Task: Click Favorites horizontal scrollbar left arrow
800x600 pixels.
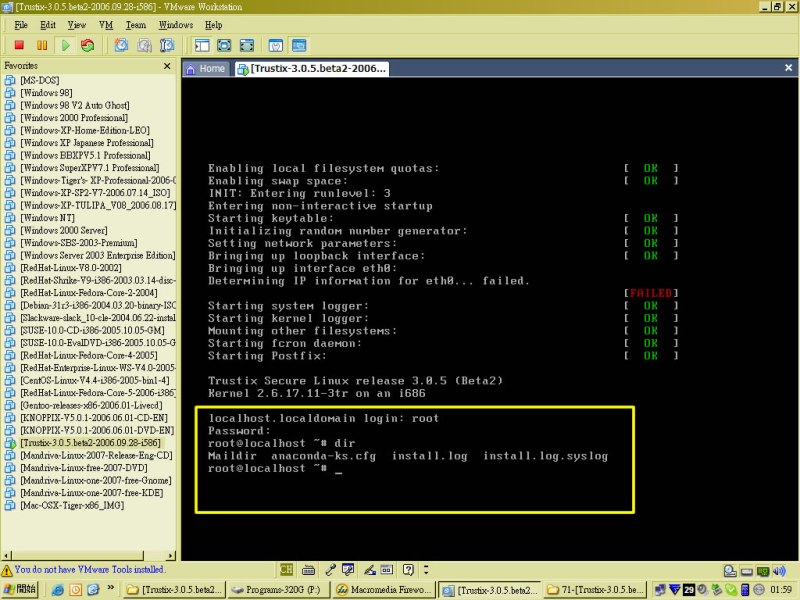Action: click(7, 556)
